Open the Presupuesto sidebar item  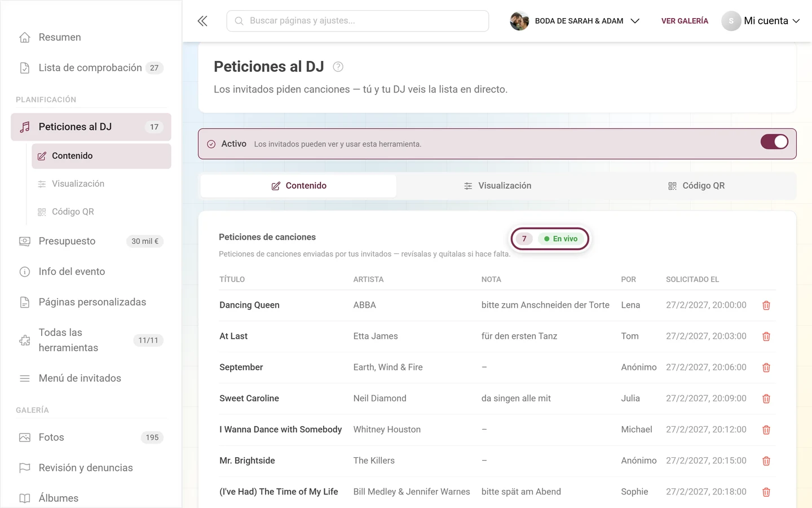click(x=91, y=241)
